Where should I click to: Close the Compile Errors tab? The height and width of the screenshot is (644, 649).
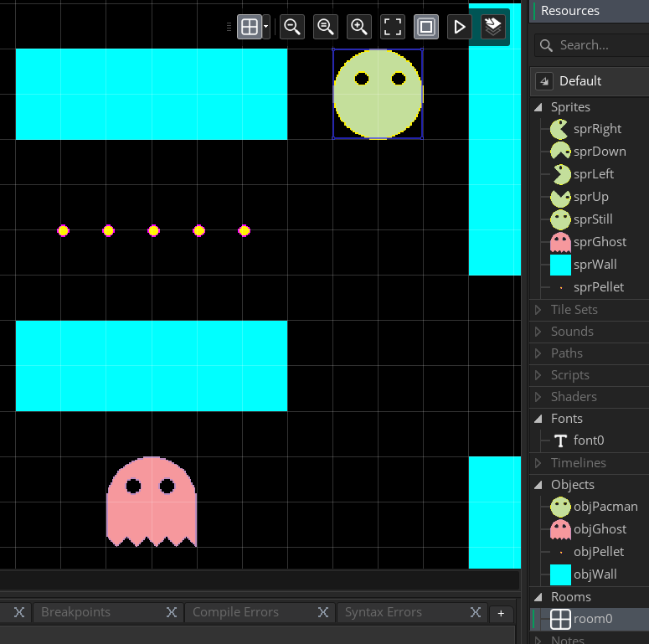coord(323,612)
